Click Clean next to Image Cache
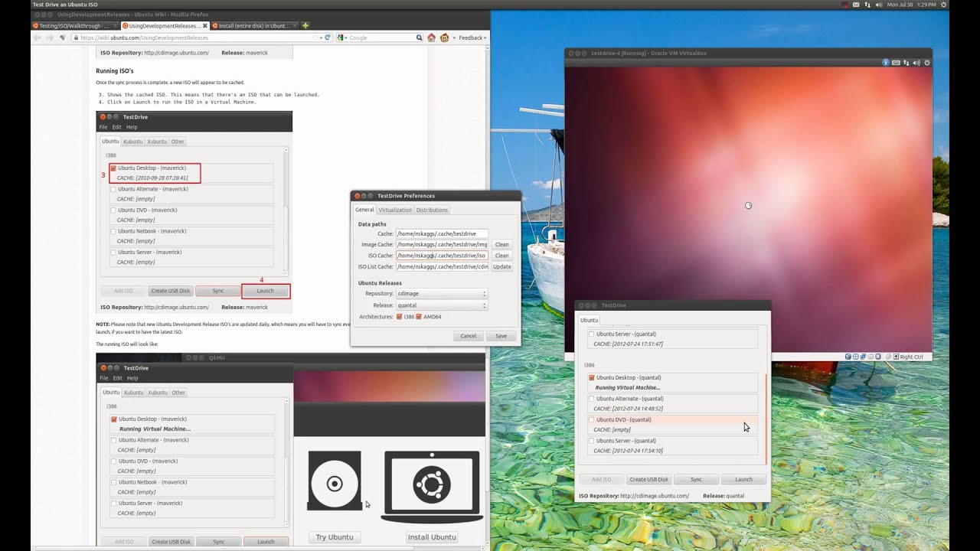The image size is (980, 551). pyautogui.click(x=501, y=245)
